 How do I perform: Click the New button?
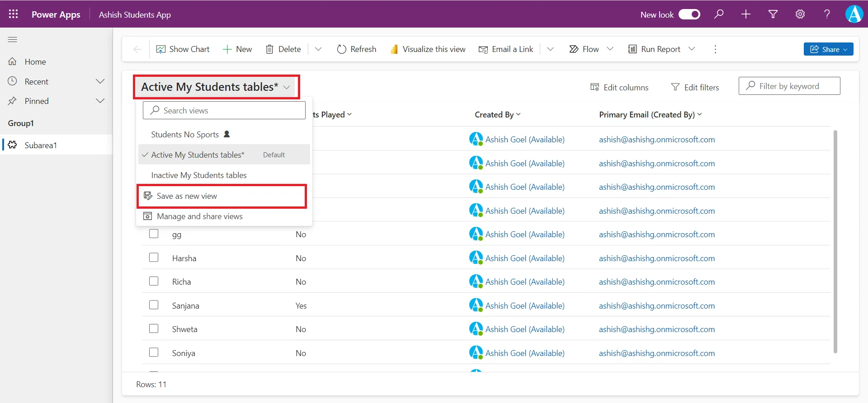pos(237,49)
